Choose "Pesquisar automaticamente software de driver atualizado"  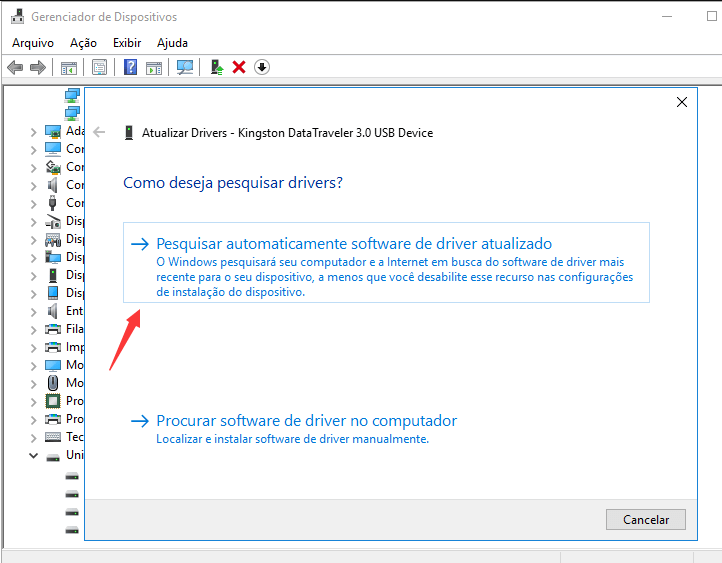pos(386,262)
